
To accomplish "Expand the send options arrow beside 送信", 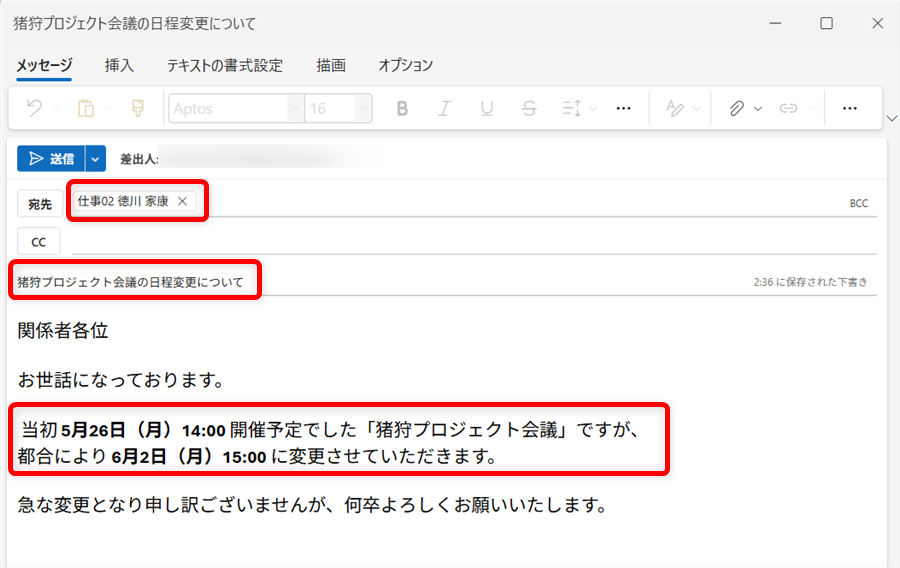I will tap(96, 158).
